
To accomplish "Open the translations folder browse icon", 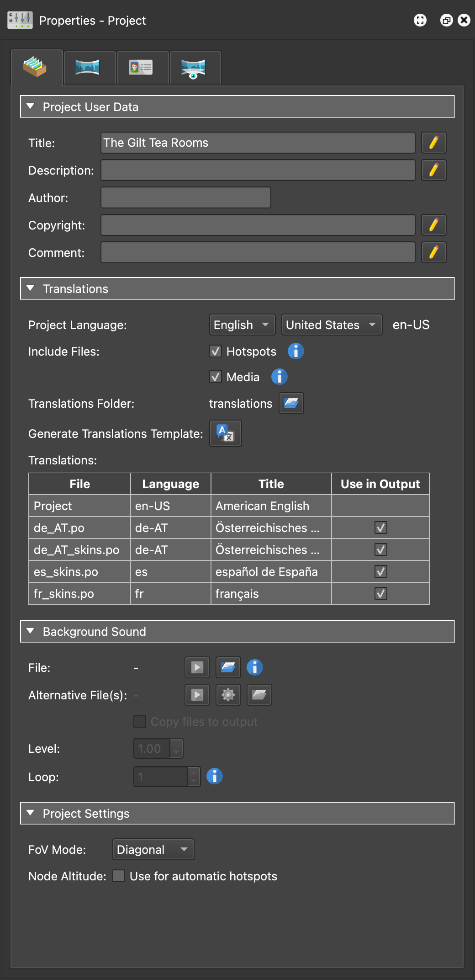I will tap(291, 403).
